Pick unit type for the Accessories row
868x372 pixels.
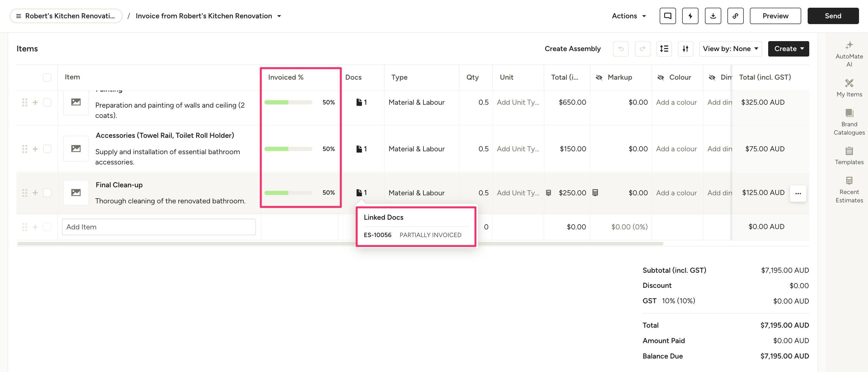(517, 149)
